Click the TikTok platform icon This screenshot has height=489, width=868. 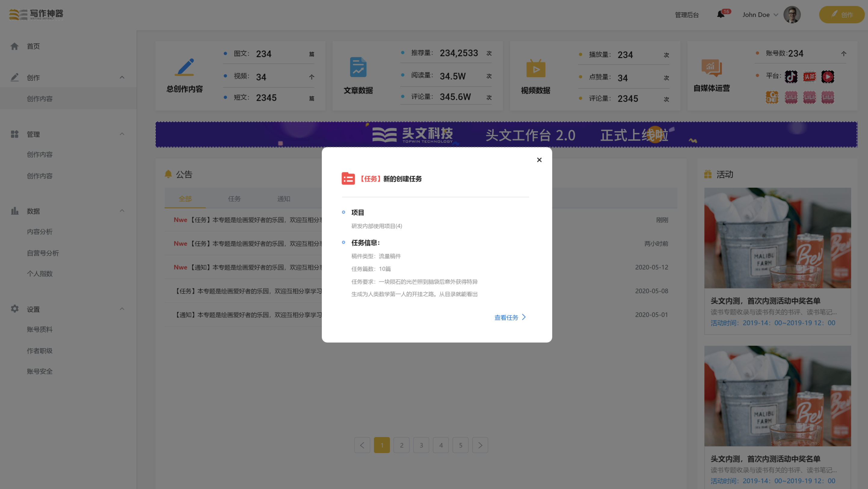point(791,76)
